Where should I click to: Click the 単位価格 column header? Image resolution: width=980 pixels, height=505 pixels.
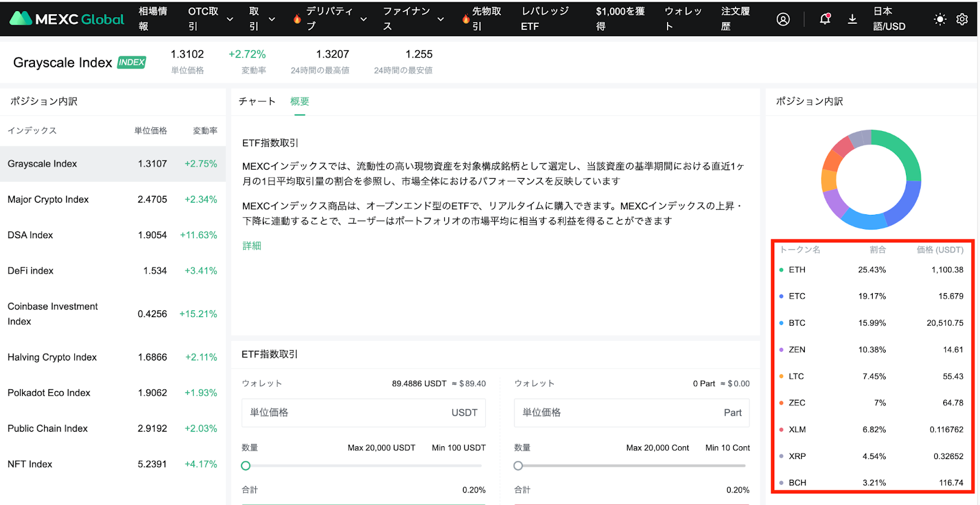tap(151, 130)
